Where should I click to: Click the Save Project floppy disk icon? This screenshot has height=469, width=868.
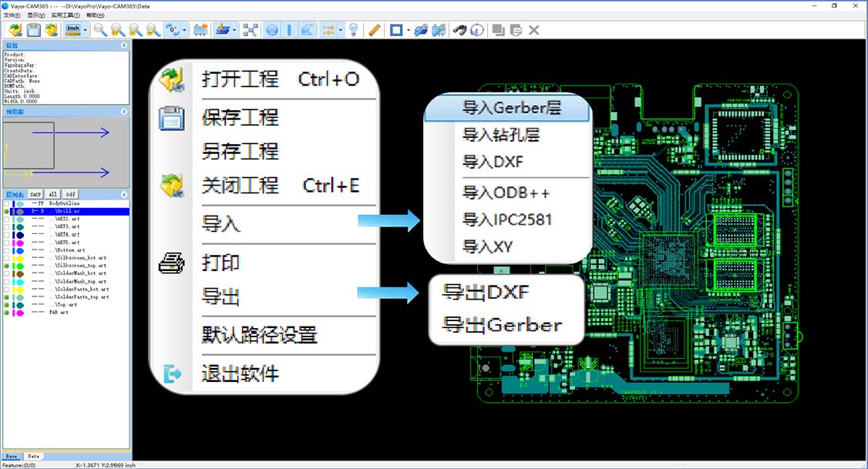[x=34, y=30]
